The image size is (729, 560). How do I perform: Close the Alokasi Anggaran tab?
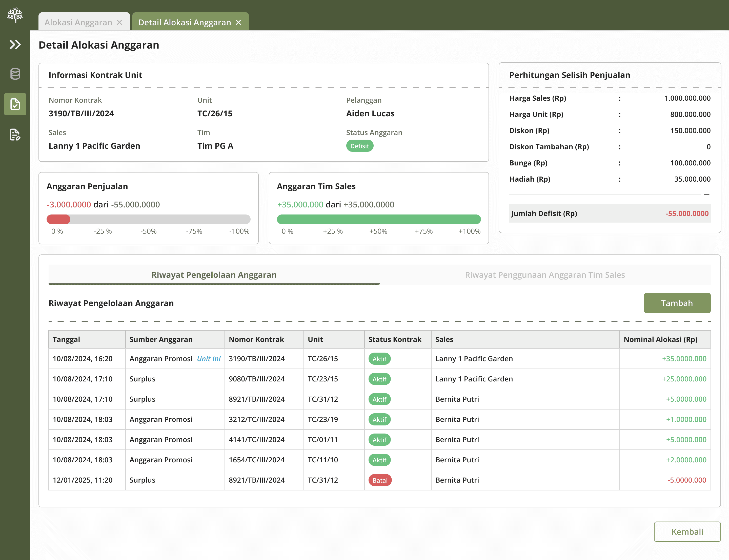pyautogui.click(x=119, y=22)
